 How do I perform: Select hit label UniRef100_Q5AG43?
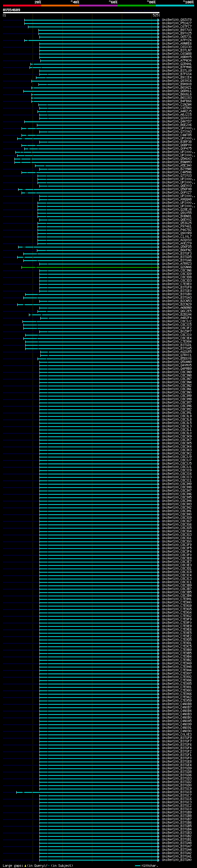177,159
